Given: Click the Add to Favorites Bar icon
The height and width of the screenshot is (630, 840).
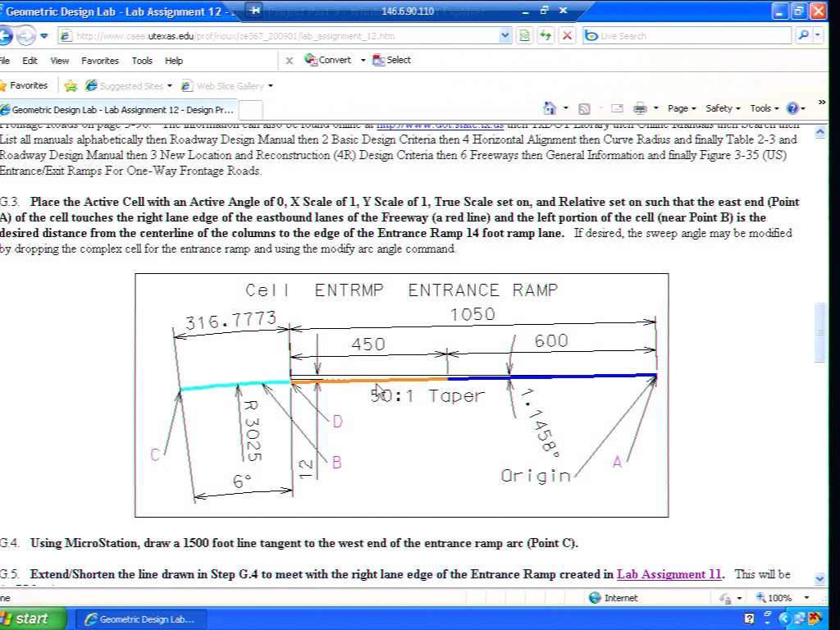Looking at the screenshot, I should 71,85.
